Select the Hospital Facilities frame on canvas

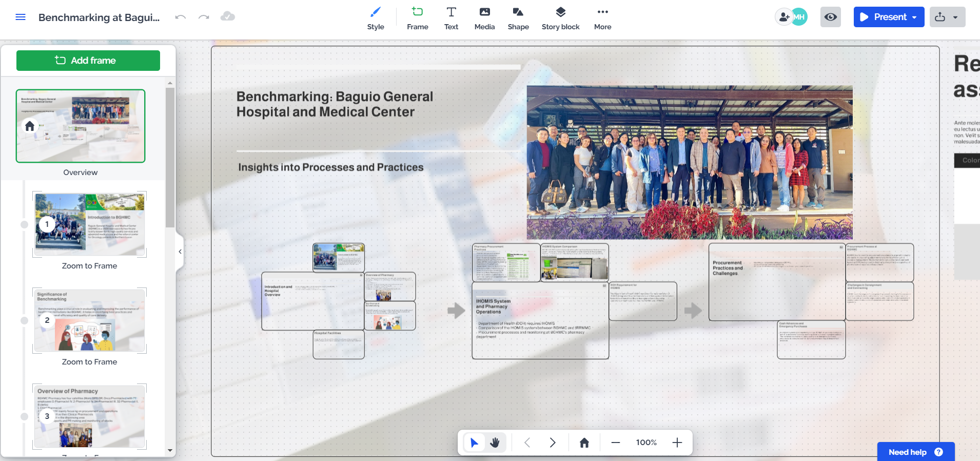coord(339,344)
